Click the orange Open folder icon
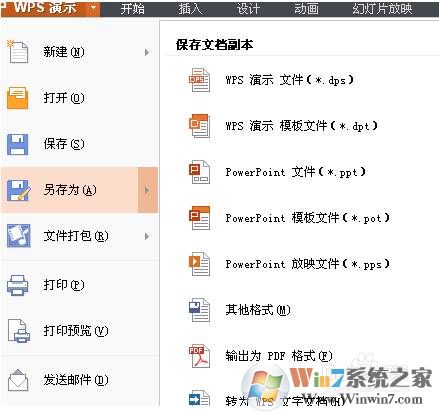The image size is (439, 413). click(x=18, y=98)
